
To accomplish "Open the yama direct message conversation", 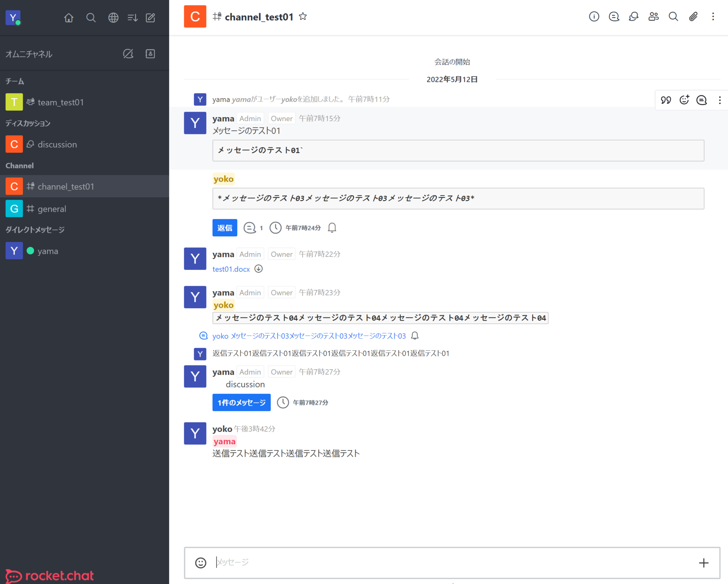I will pyautogui.click(x=48, y=251).
